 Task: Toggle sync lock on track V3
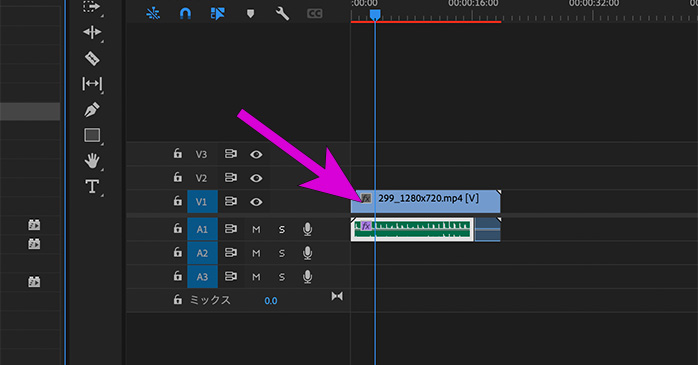231,154
